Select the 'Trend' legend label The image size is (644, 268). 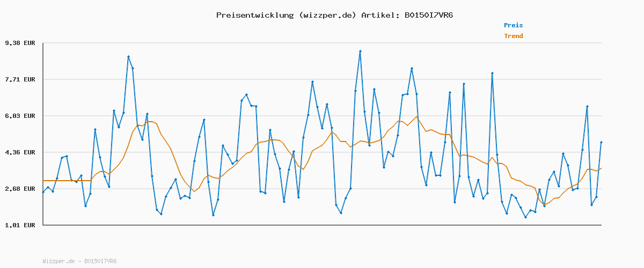[x=513, y=36]
